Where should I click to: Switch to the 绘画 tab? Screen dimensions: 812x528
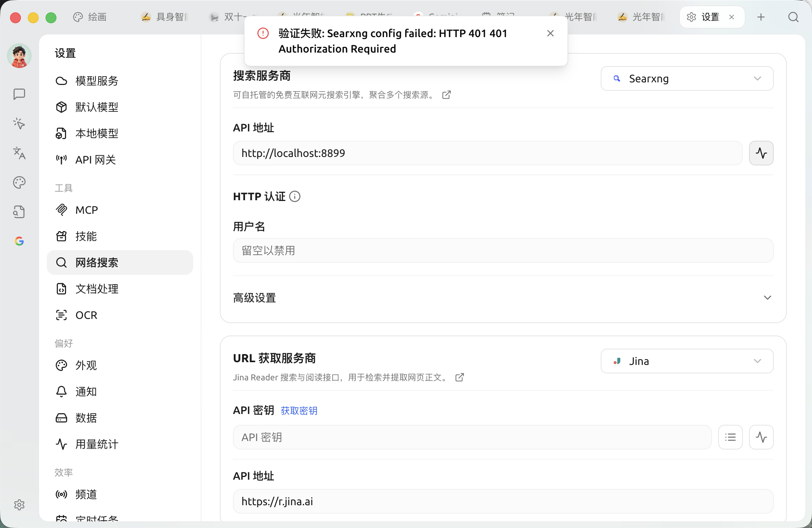coord(90,17)
